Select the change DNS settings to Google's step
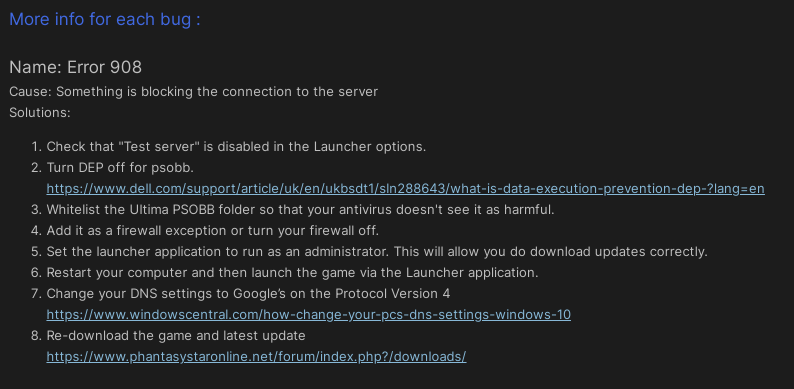794x389 pixels. click(248, 294)
